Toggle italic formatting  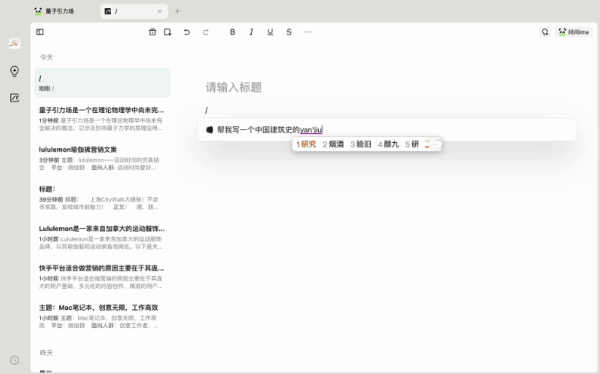(x=251, y=32)
